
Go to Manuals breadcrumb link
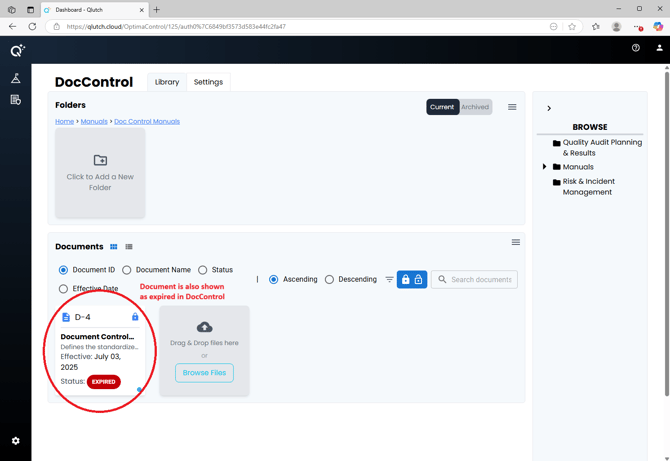tap(94, 121)
